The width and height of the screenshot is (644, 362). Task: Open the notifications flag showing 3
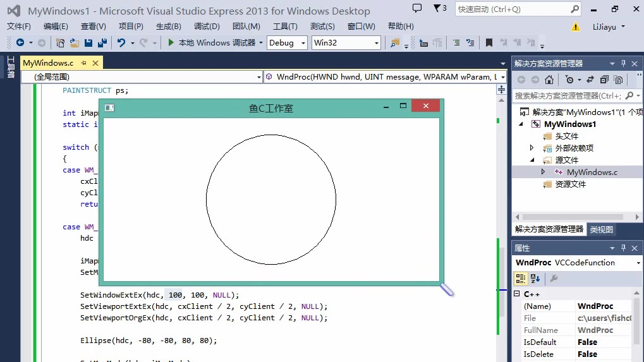click(x=440, y=8)
